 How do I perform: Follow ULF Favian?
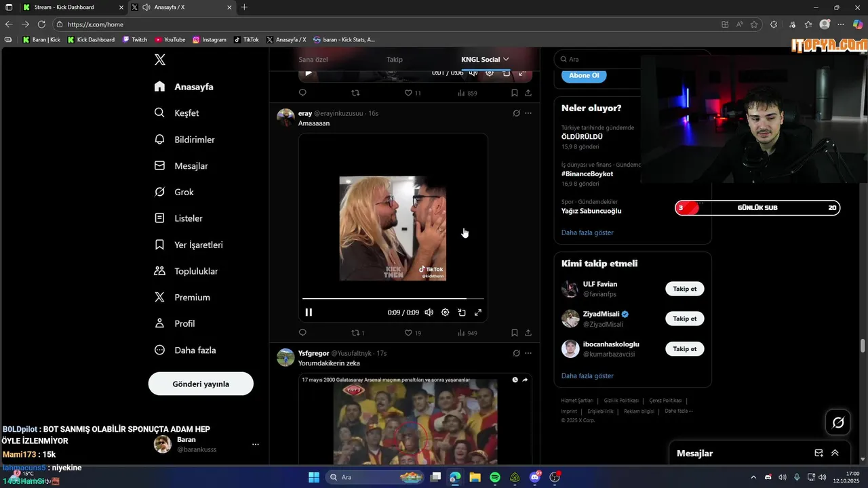[x=685, y=289]
